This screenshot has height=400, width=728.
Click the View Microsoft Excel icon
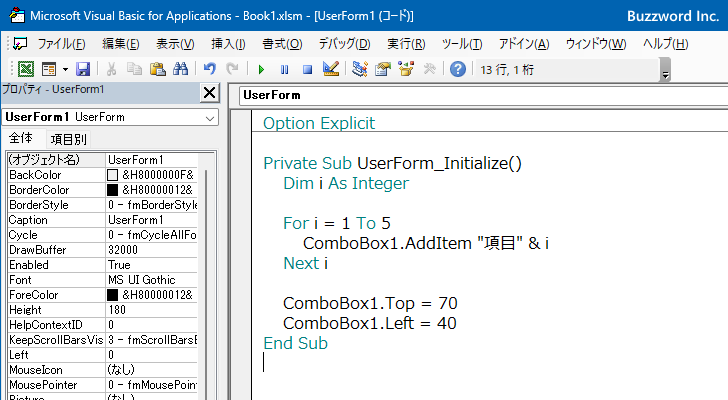click(26, 69)
